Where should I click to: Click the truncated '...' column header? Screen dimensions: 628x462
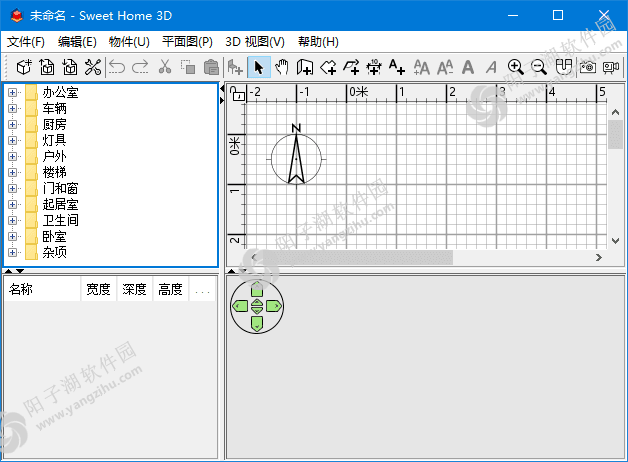[x=202, y=289]
